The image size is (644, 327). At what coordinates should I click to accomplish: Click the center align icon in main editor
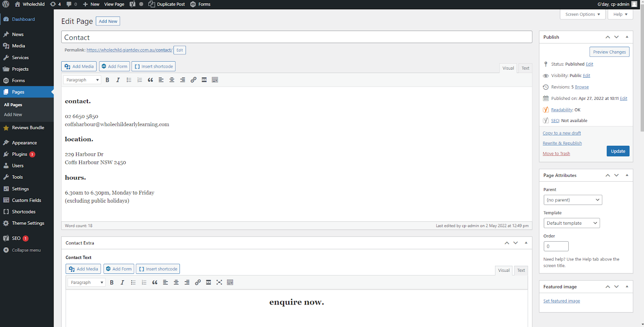[172, 80]
